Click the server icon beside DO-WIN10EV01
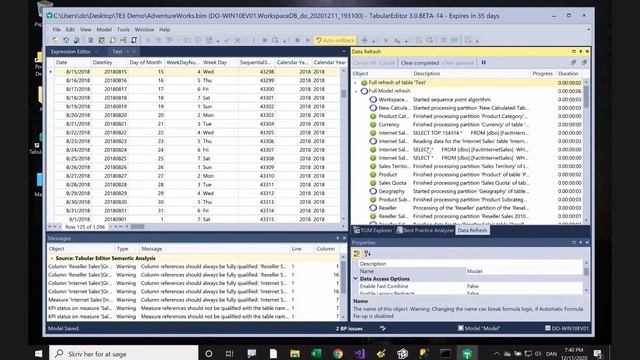 click(548, 328)
